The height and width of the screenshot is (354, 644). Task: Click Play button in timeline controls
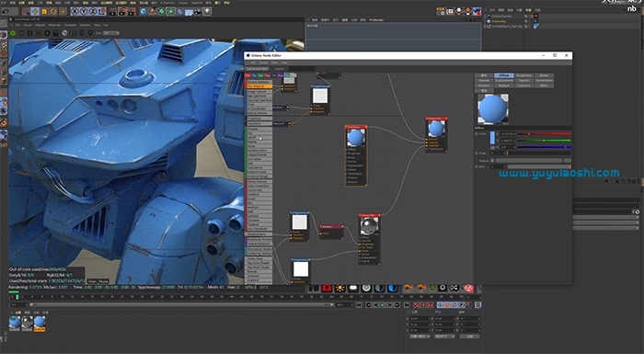point(383,305)
